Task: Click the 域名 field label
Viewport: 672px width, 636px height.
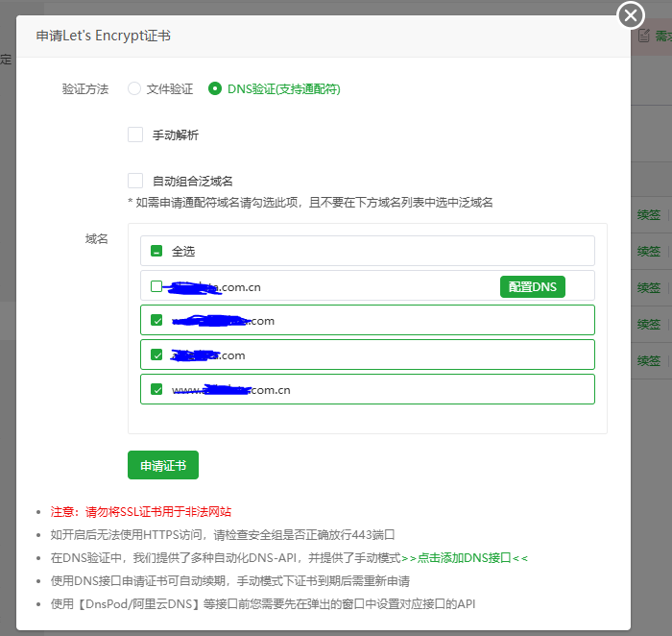Action: coord(96,238)
